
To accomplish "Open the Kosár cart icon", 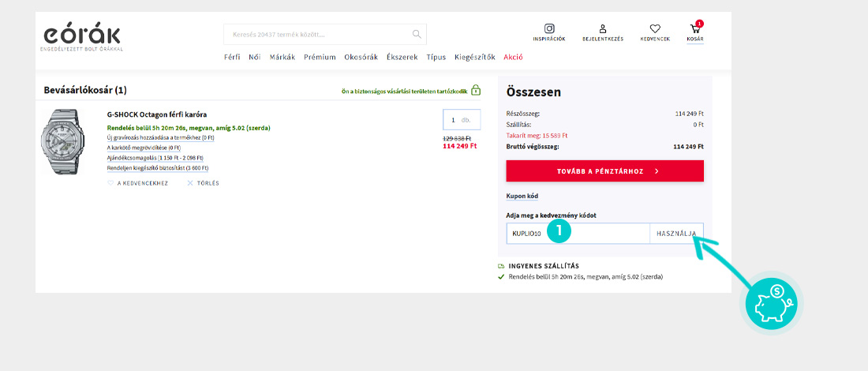I will click(x=694, y=28).
